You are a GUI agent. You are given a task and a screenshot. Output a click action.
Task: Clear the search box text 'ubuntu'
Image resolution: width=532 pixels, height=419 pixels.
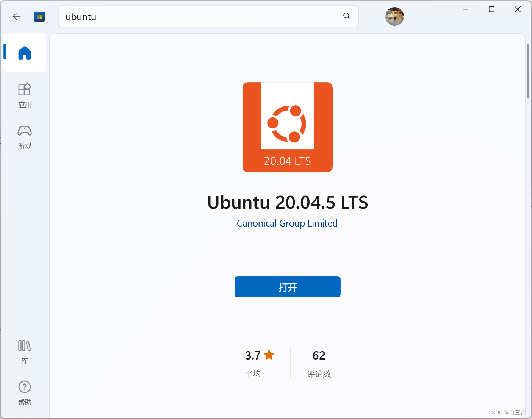81,17
